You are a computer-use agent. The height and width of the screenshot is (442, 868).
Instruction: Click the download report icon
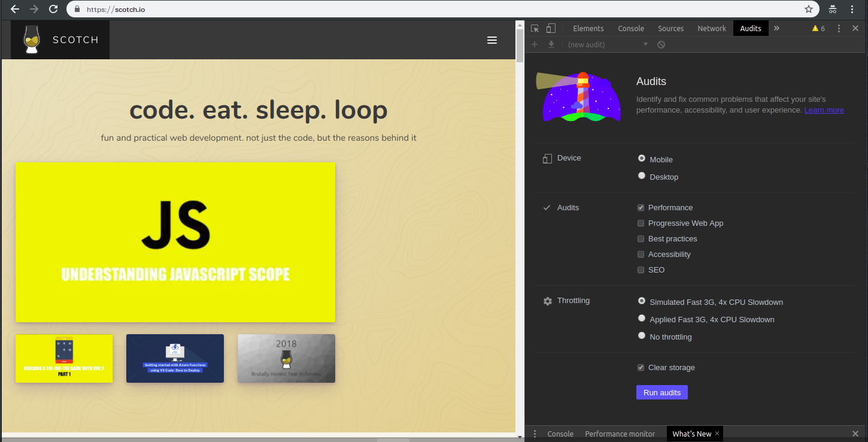pyautogui.click(x=551, y=44)
